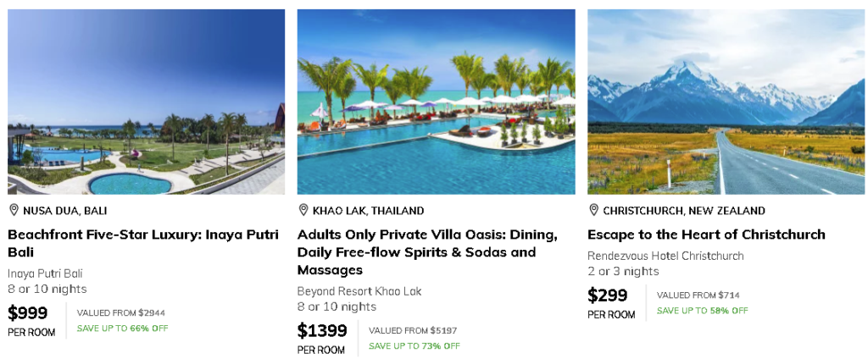Click the location pin beside Nusa Dua, Bali
This screenshot has width=868, height=359.
[x=14, y=210]
